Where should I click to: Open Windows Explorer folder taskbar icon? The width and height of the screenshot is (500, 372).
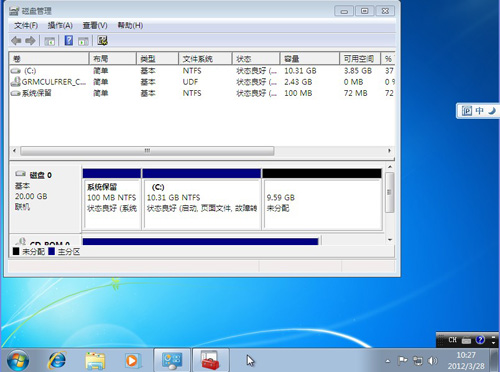(95, 361)
